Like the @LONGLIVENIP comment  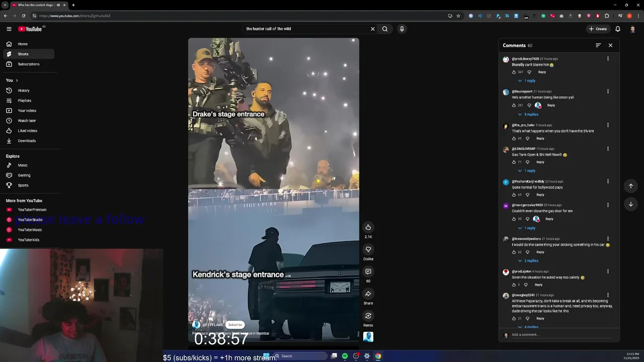click(x=514, y=162)
